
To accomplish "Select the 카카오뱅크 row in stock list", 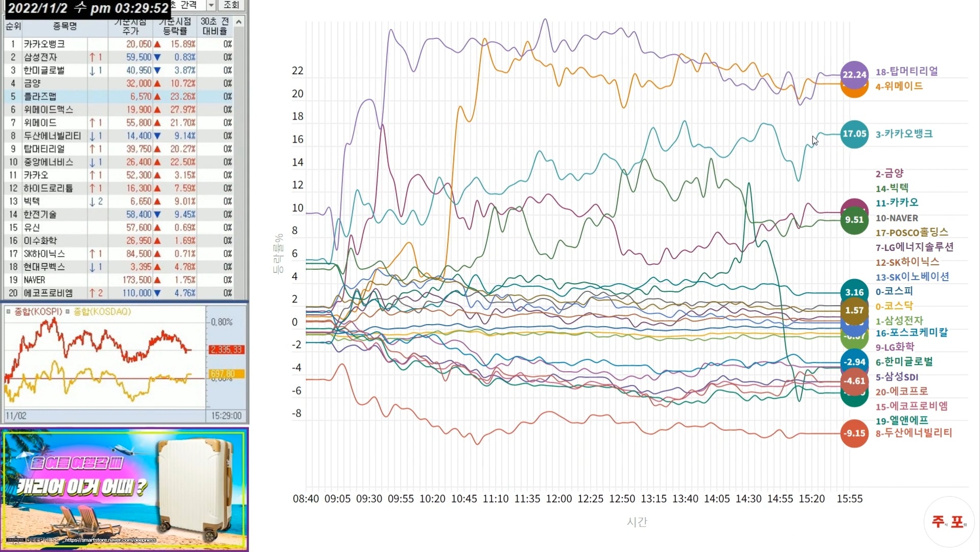I will 44,44.
